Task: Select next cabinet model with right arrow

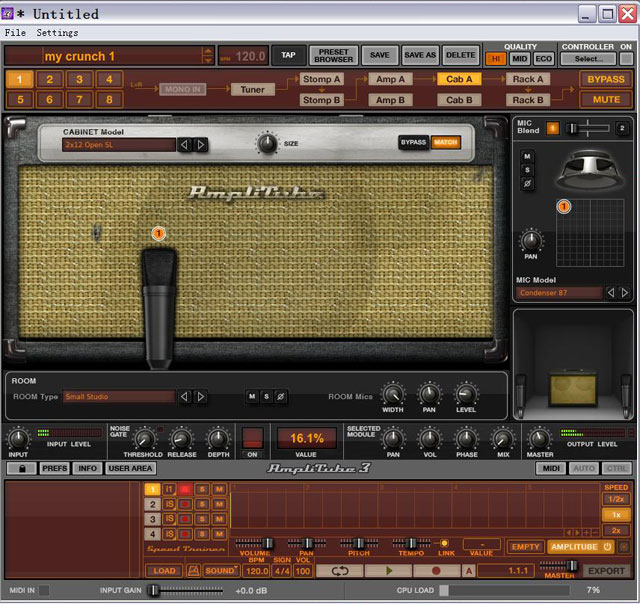Action: pyautogui.click(x=201, y=145)
